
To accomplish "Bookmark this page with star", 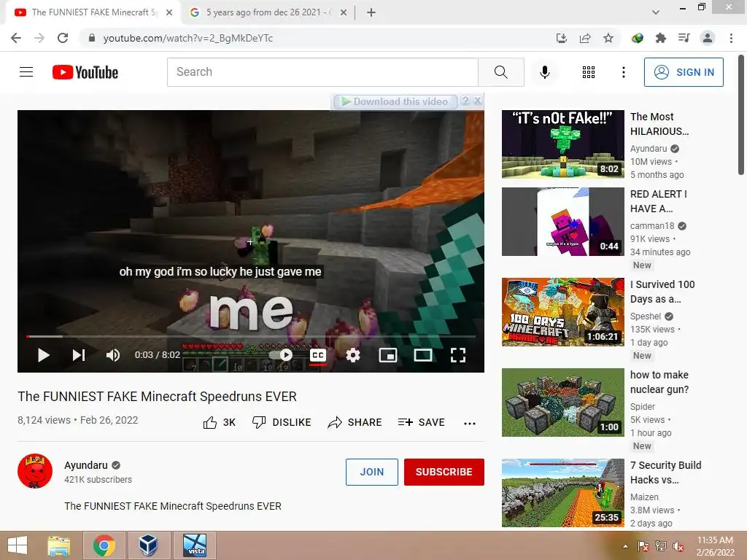I will pos(608,38).
